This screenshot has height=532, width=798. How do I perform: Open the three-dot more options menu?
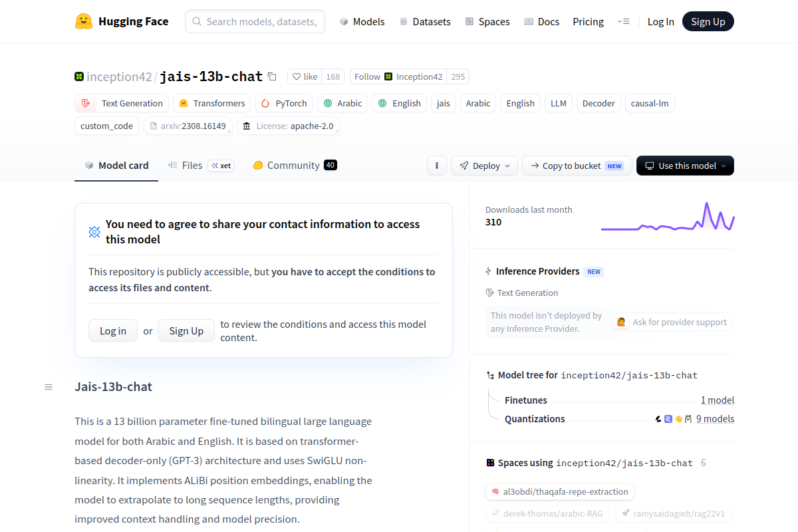pos(437,166)
